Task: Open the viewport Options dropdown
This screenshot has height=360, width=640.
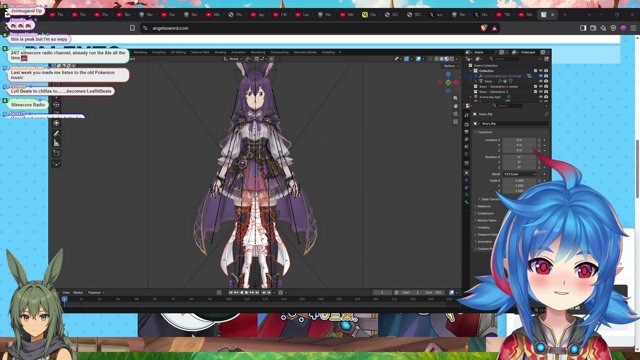Action: click(451, 66)
